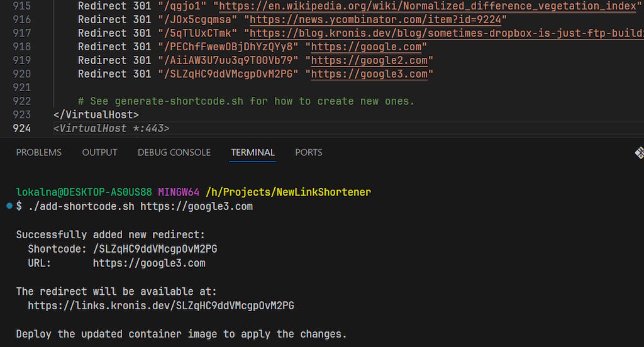Open the en.wikipedia.org NDVI link
The height and width of the screenshot is (347, 644).
[x=428, y=6]
